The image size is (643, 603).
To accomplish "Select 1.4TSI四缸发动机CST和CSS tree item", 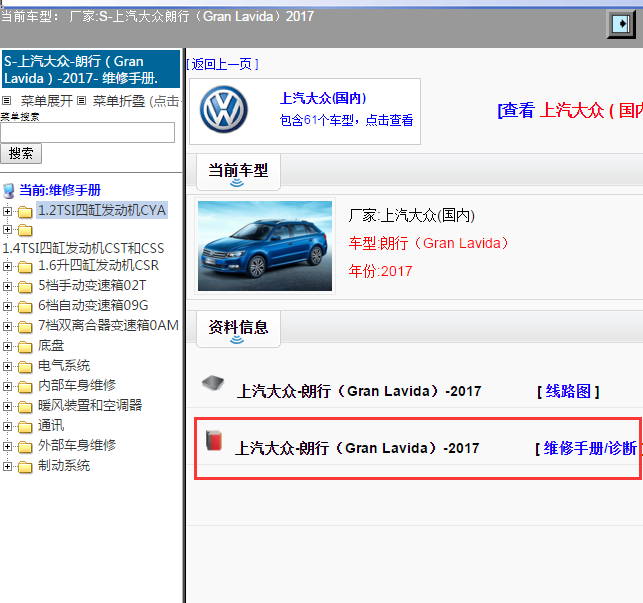I will tap(83, 248).
